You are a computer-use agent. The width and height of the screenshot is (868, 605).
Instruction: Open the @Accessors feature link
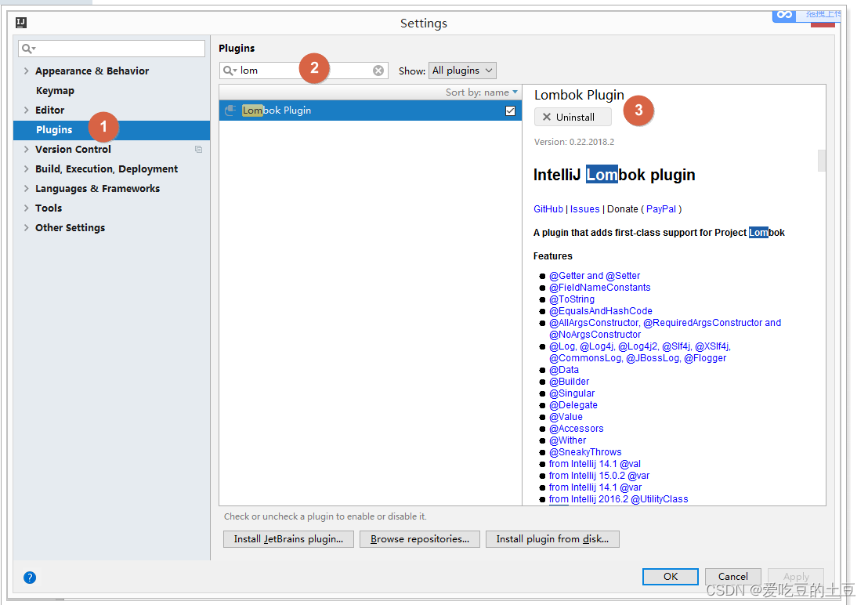point(577,429)
